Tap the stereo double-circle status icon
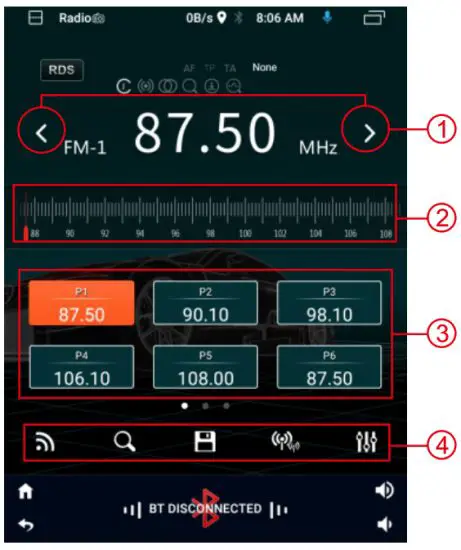Screen dimensions: 461x550 click(x=168, y=86)
